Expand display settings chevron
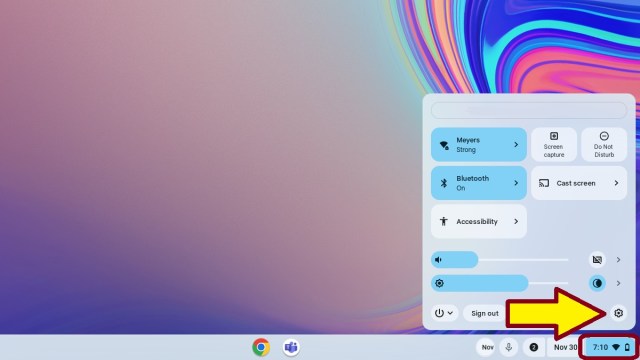The width and height of the screenshot is (640, 360). click(618, 283)
